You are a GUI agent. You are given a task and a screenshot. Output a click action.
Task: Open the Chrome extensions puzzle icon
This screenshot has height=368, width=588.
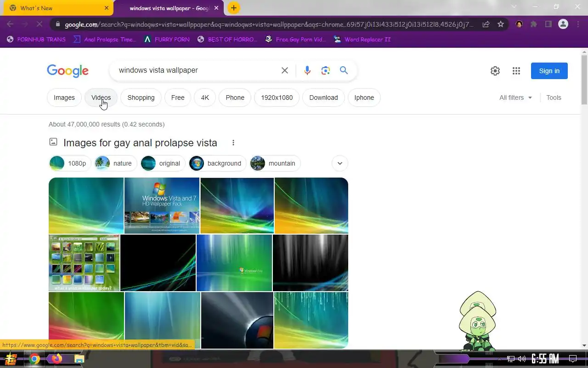(x=533, y=24)
